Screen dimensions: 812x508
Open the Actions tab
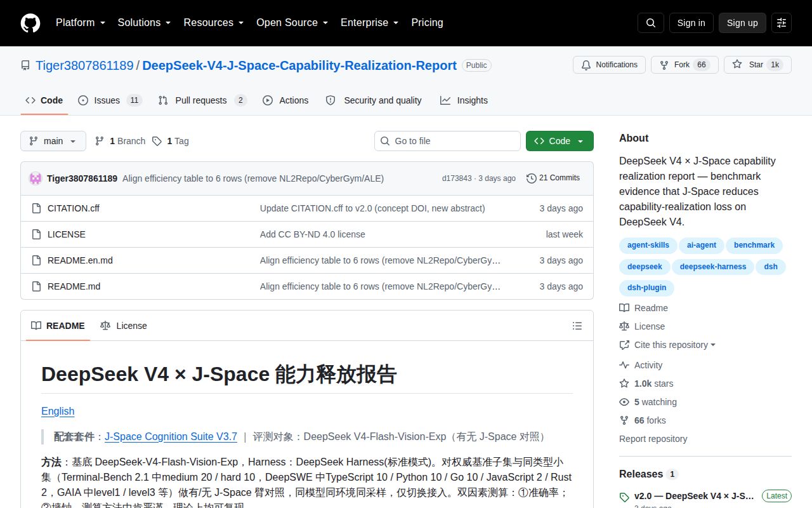tap(285, 100)
